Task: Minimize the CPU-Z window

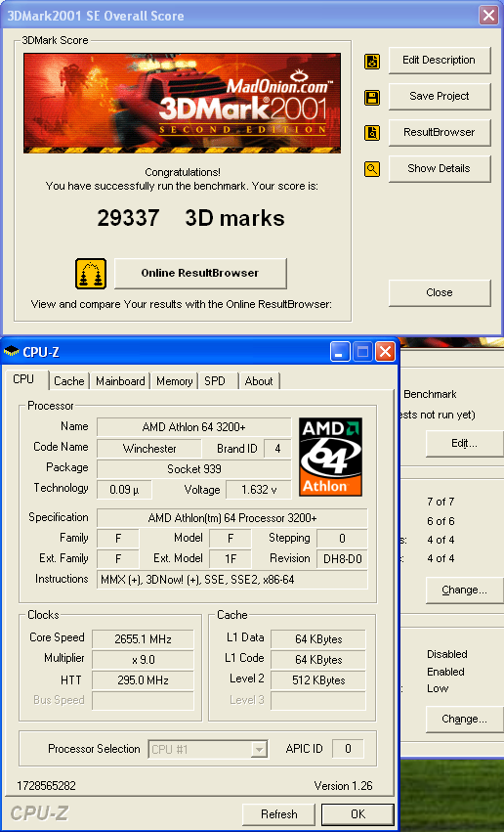Action: [x=340, y=352]
